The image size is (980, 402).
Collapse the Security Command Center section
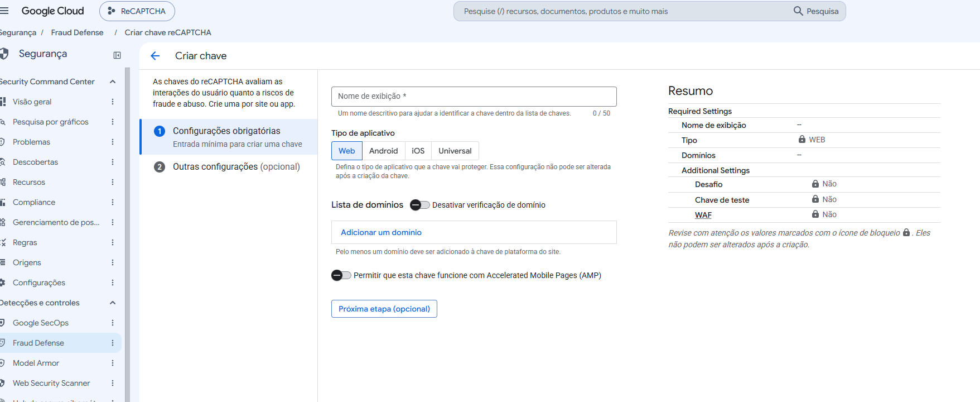[113, 82]
